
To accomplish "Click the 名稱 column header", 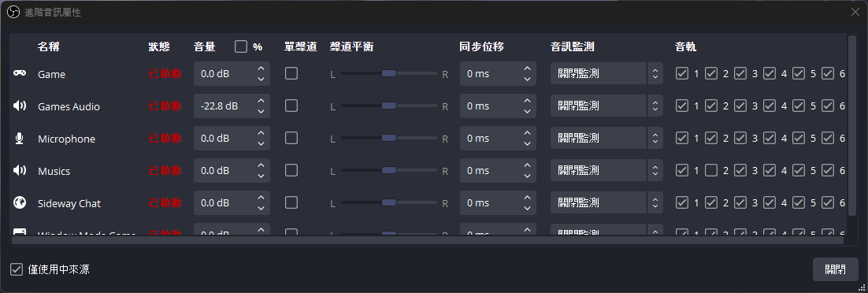I will pyautogui.click(x=49, y=46).
